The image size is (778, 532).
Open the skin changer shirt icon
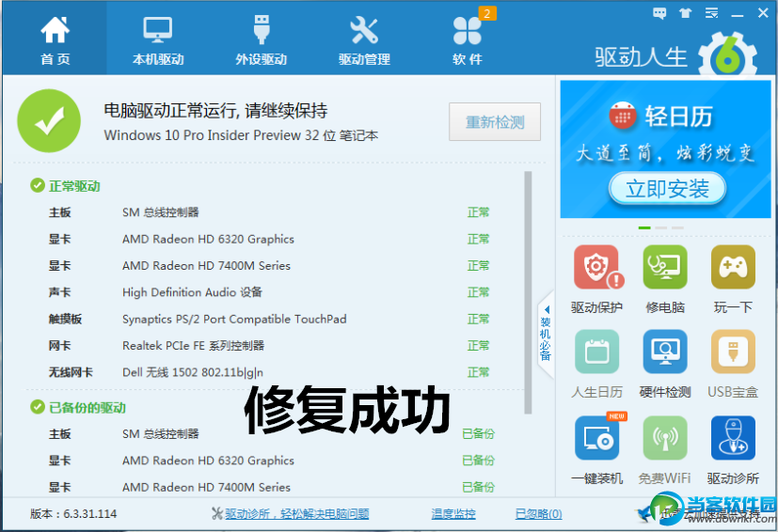click(686, 13)
